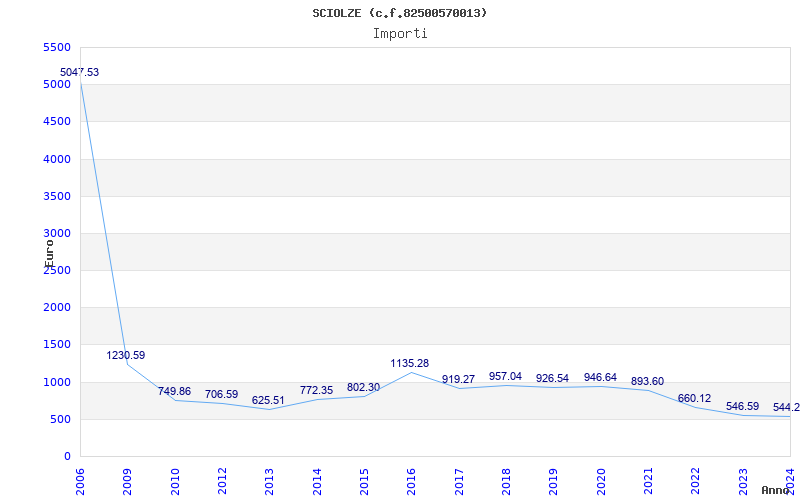Click the Anno axis title

tap(775, 490)
